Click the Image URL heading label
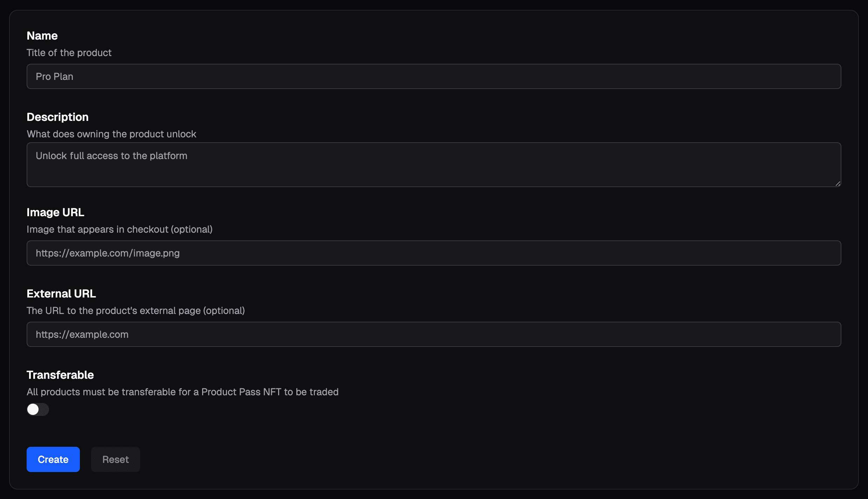The width and height of the screenshot is (868, 499). tap(55, 212)
